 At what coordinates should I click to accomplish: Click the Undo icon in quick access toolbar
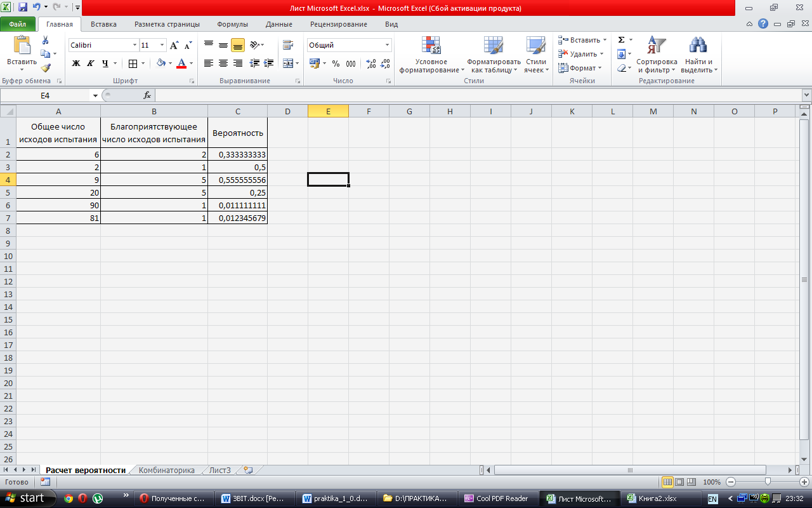click(x=37, y=8)
